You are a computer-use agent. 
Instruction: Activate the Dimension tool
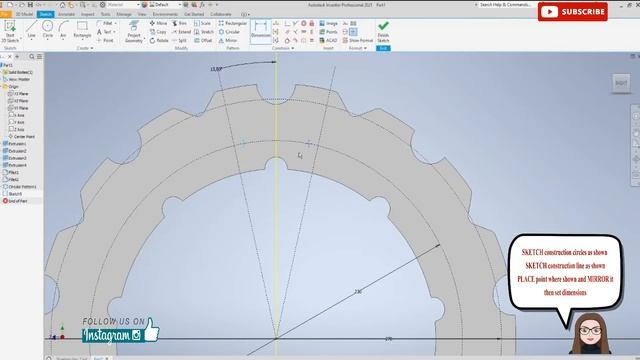[x=260, y=30]
